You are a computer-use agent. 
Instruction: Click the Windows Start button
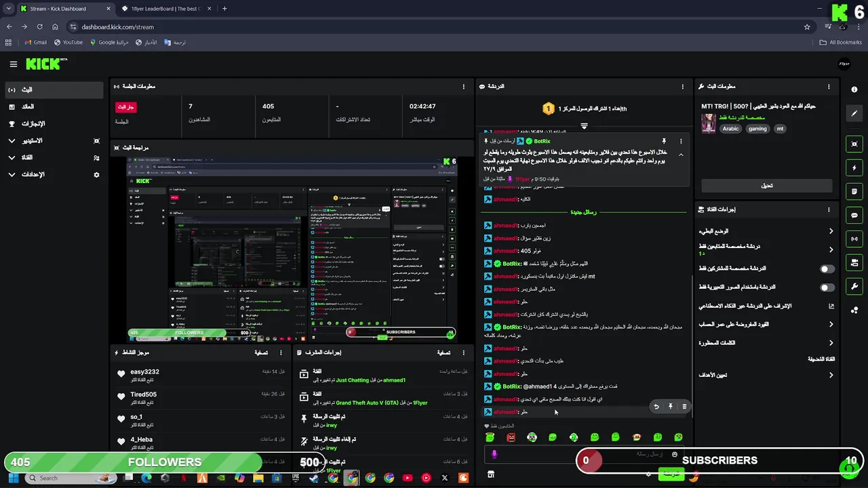[x=14, y=478]
